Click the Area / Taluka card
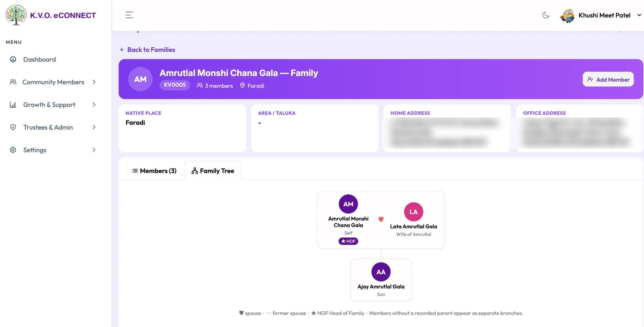The image size is (644, 327). [x=315, y=128]
